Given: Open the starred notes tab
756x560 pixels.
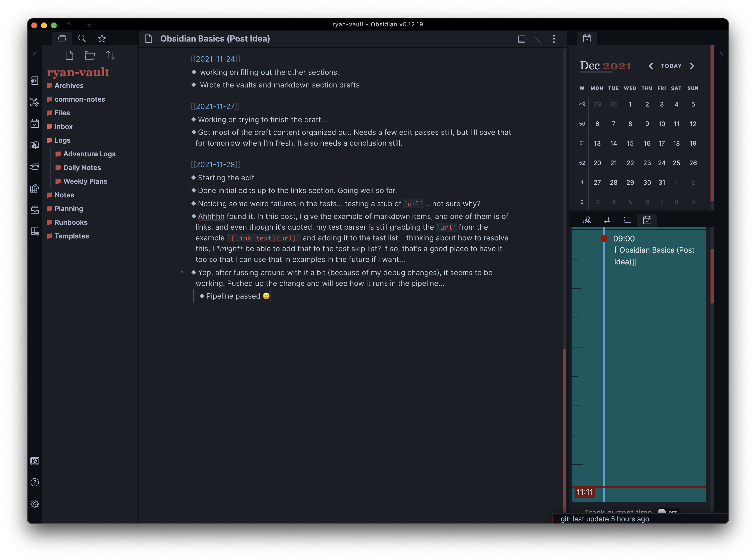Looking at the screenshot, I should tap(102, 39).
